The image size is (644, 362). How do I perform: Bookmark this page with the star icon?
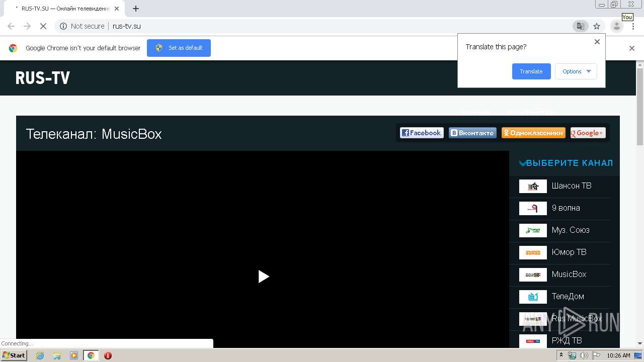click(x=597, y=26)
